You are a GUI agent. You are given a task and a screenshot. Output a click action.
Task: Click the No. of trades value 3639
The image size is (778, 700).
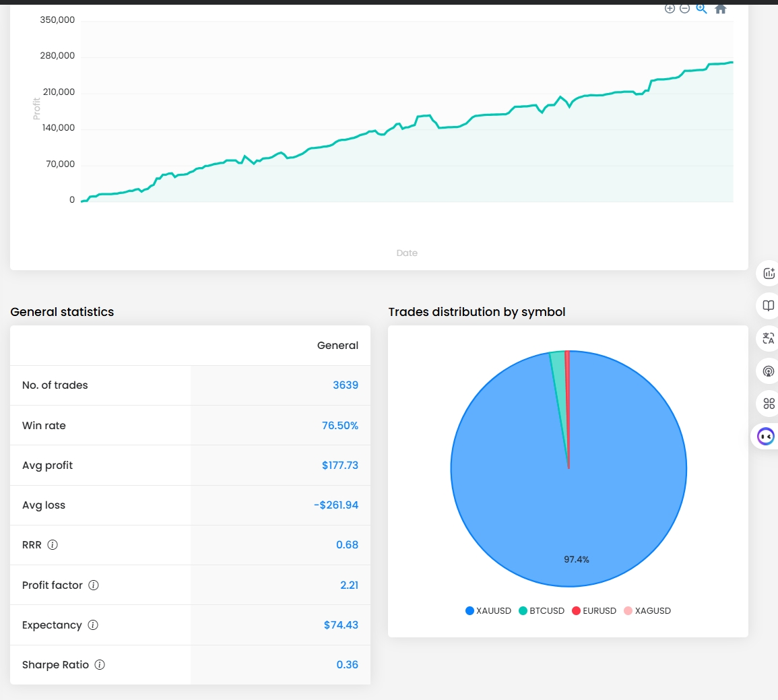[x=346, y=385]
